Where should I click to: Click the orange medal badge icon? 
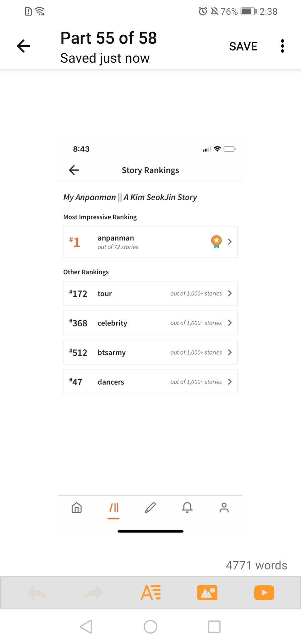click(216, 241)
